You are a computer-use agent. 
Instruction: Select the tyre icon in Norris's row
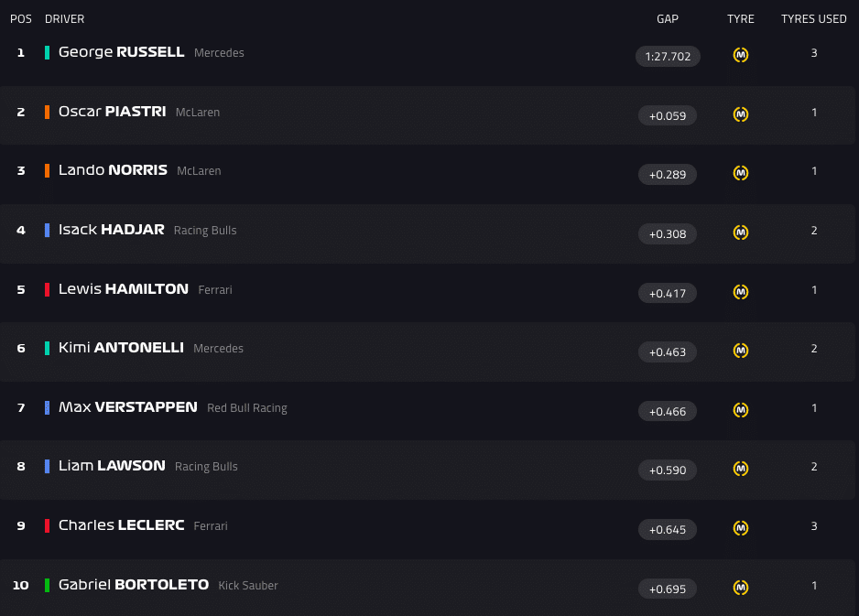coord(741,173)
